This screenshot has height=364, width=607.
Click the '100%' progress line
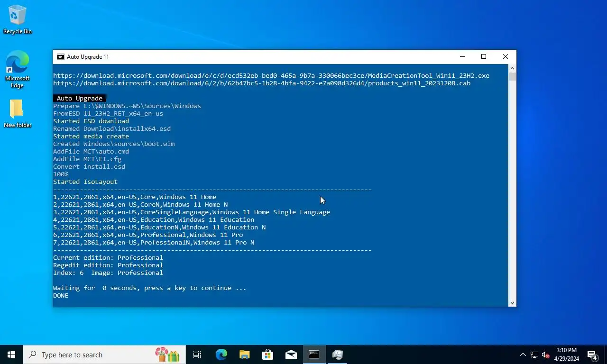click(61, 174)
